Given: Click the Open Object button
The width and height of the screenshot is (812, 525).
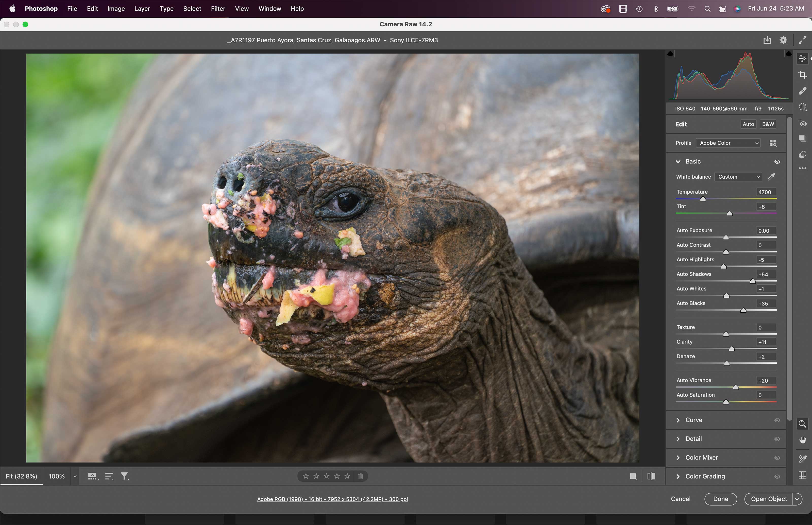Looking at the screenshot, I should pos(769,499).
